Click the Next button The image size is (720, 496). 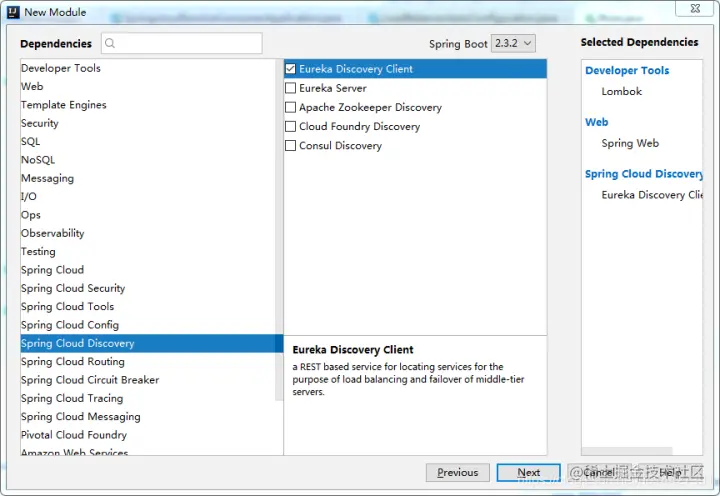(x=529, y=473)
